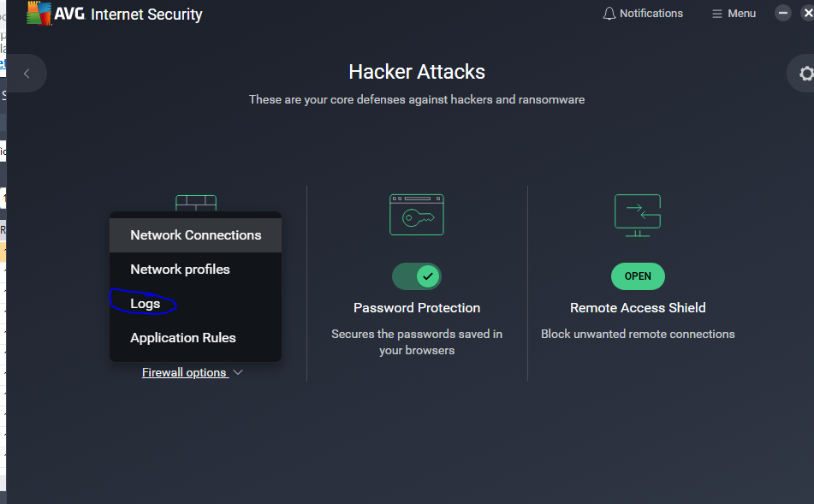Close the AVG window
814x504 pixels.
[808, 13]
